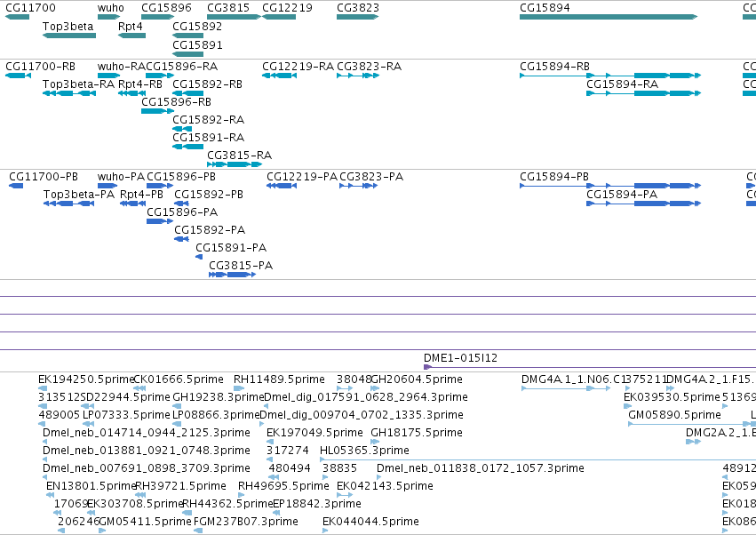
Task: Select Dmel_neb_011838_0172_1057.3prime
Action: click(x=481, y=468)
